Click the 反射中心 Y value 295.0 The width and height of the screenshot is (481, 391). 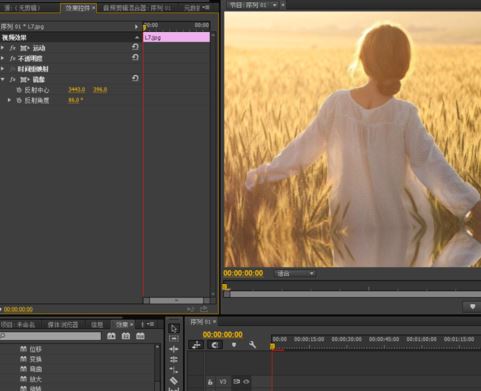[x=100, y=90]
